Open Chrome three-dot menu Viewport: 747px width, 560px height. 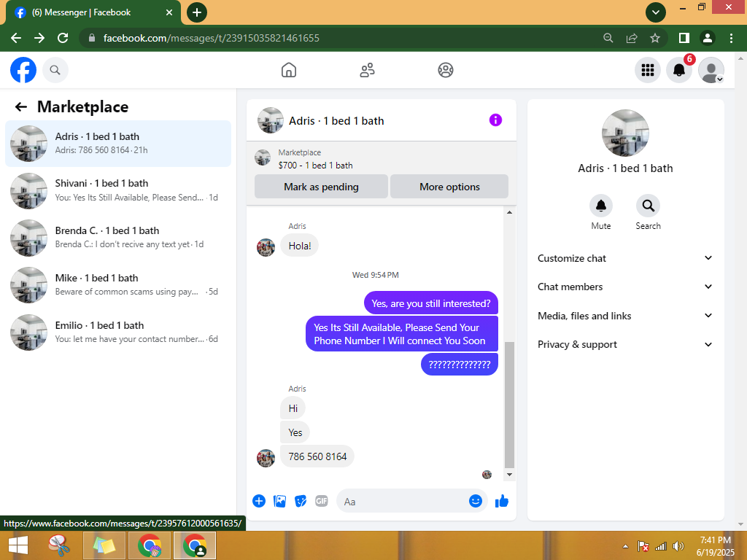point(731,38)
